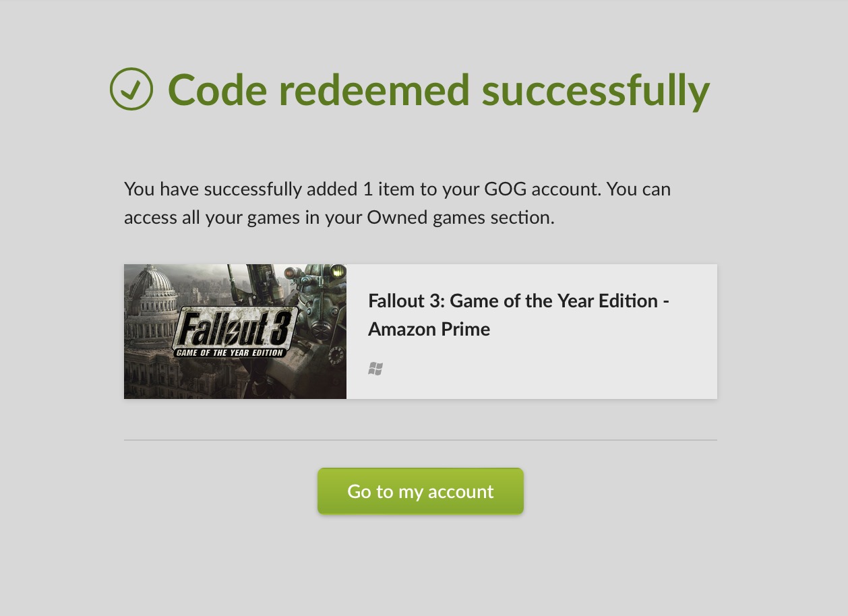
Task: Click the green success checkmark icon
Action: [x=131, y=89]
